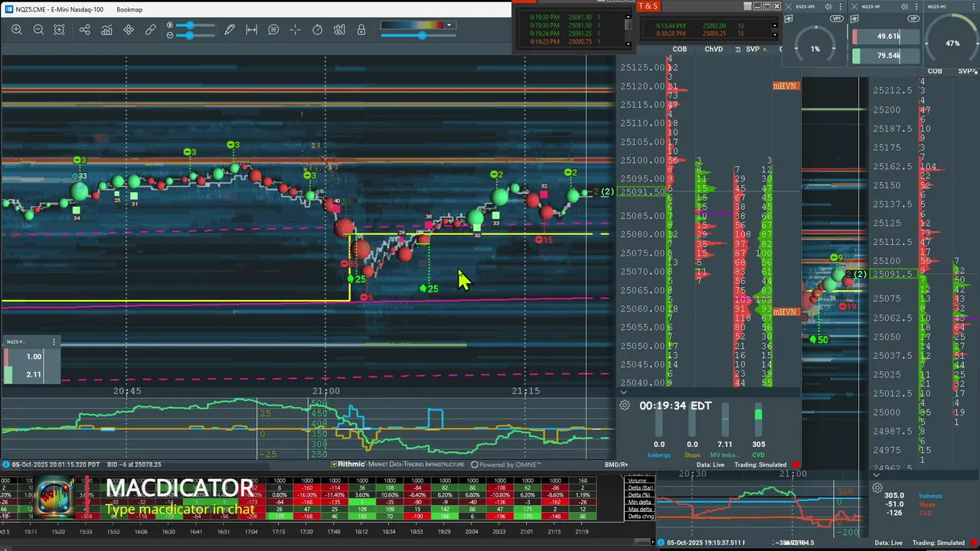Open the ESZ5-VPI widget three-dot menu
Screen dimensions: 980x551
[x=841, y=6]
